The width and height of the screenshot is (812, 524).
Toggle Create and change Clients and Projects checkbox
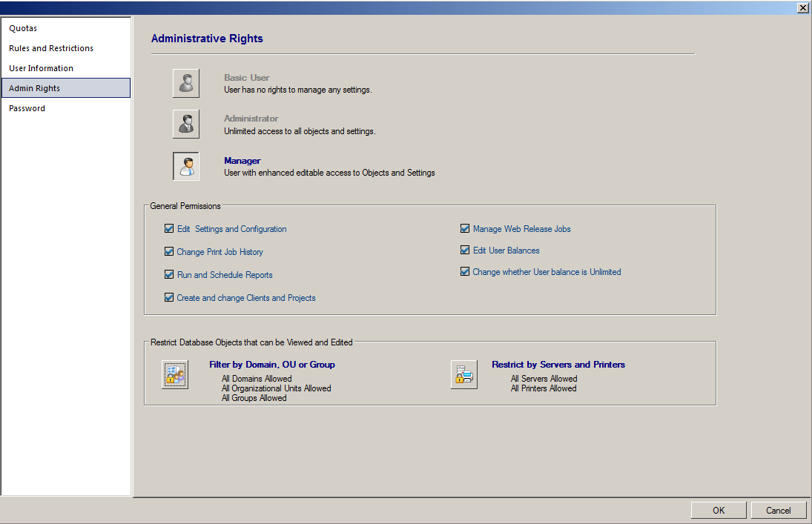[x=169, y=297]
